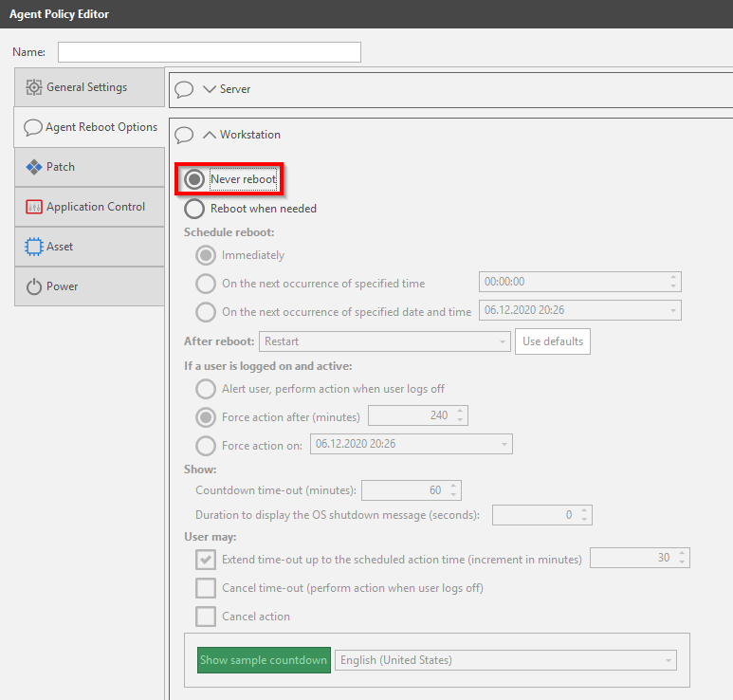Click the Application Control red icon
733x700 pixels.
(34, 207)
